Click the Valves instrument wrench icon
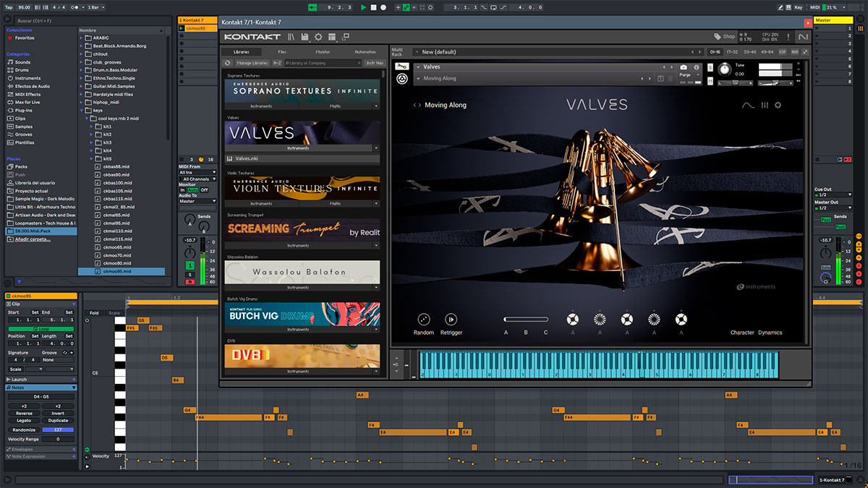This screenshot has height=488, width=868. coord(401,67)
